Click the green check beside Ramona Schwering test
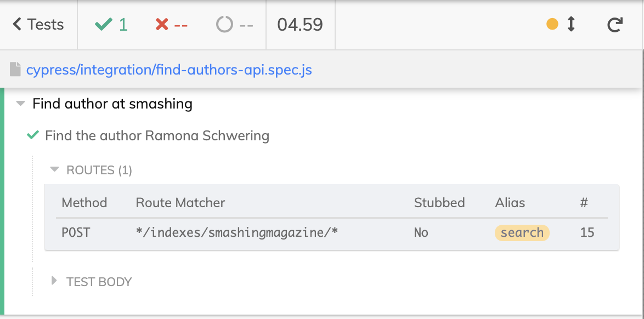 [x=33, y=135]
